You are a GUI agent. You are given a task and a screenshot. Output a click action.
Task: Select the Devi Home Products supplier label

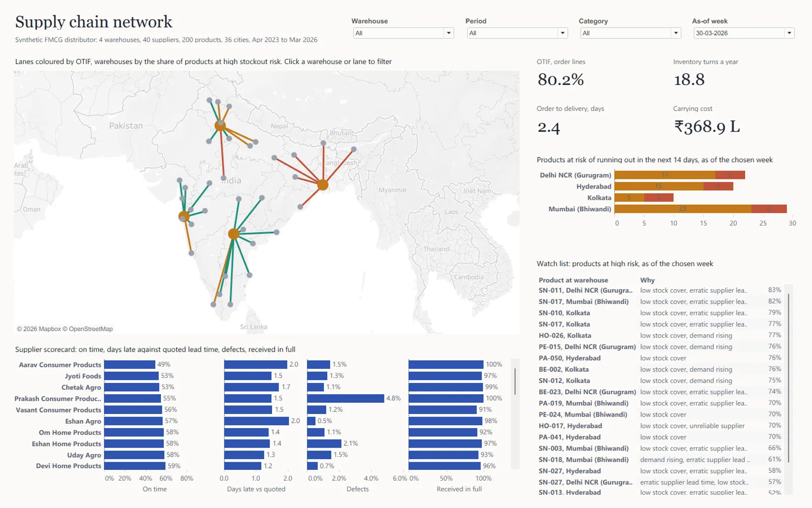(69, 466)
